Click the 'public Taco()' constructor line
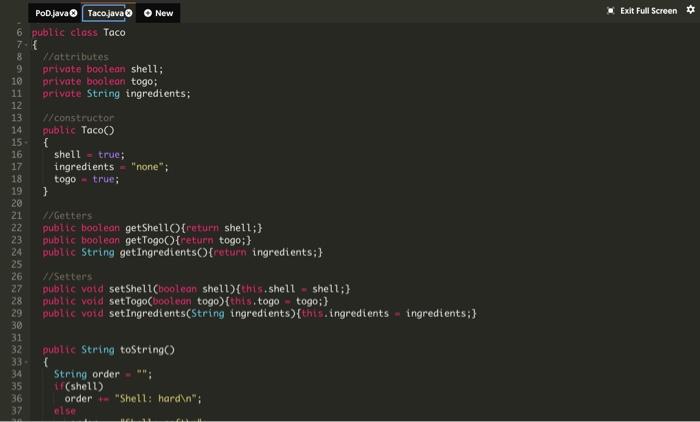This screenshot has width=700, height=422. (x=79, y=130)
